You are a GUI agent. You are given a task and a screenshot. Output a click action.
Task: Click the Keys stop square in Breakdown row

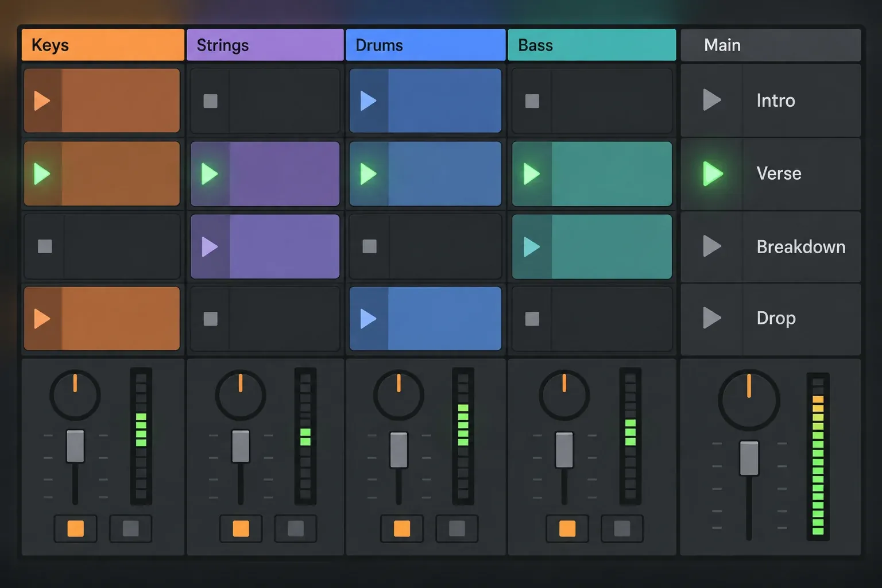click(45, 246)
